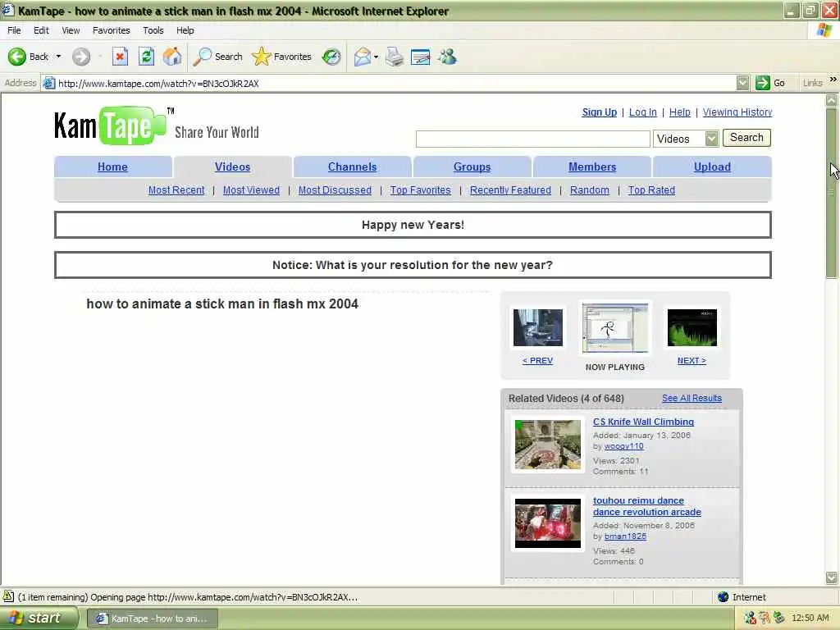Click the browser address URL field
The width and height of the screenshot is (840, 630).
click(395, 83)
